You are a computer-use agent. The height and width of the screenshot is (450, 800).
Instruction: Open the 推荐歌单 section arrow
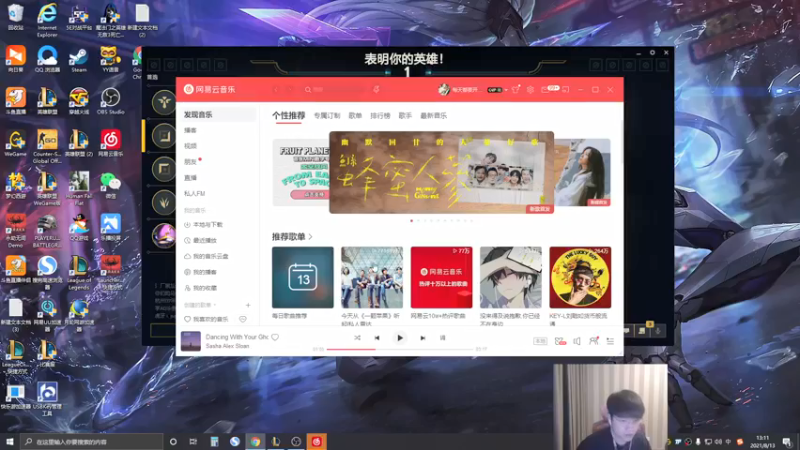(310, 237)
